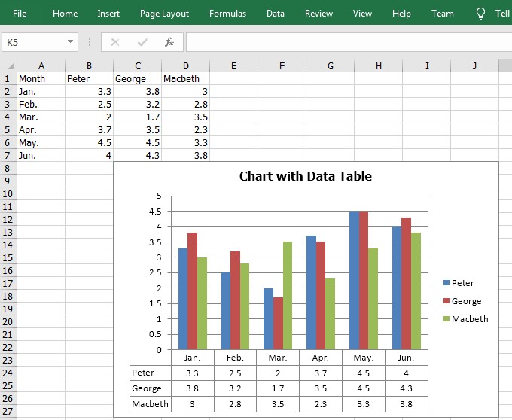Viewport: 512px width, 420px height.
Task: Select the Data ribbon tab
Action: [276, 14]
